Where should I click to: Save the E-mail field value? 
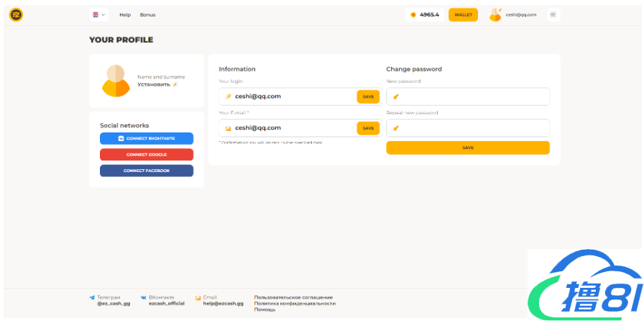point(368,128)
